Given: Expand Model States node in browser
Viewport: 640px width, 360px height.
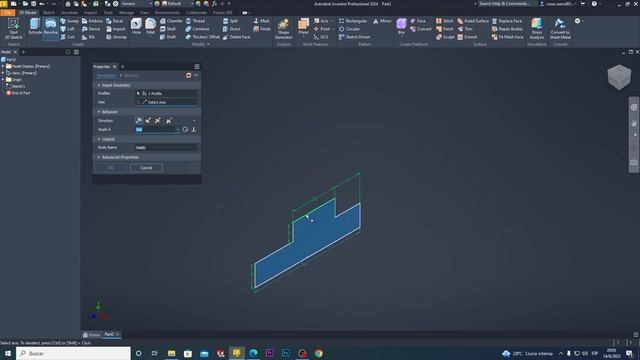Looking at the screenshot, I should [3, 66].
